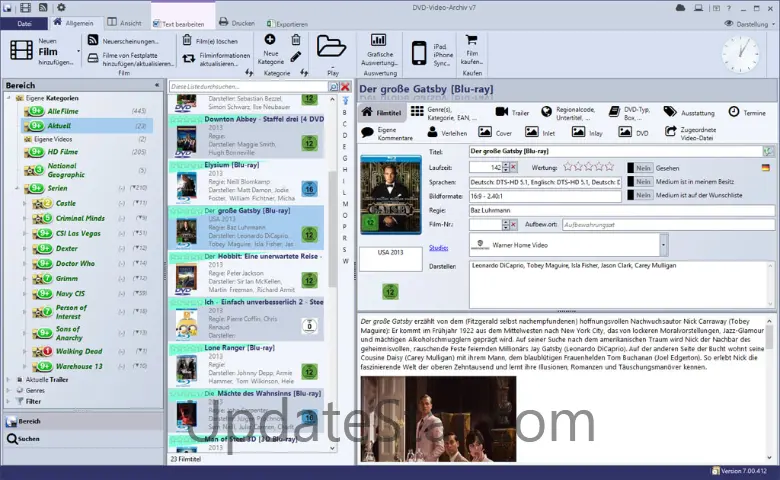Viewport: 780px width, 480px height.
Task: Open Play folder icon
Action: (332, 46)
